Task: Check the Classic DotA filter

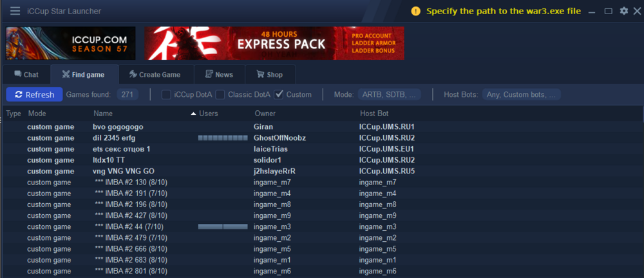Action: point(220,95)
